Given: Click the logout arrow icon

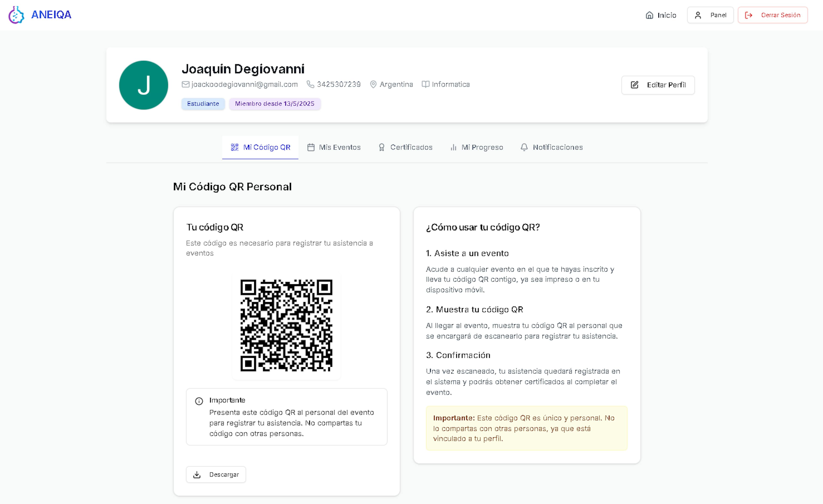Looking at the screenshot, I should coord(748,15).
